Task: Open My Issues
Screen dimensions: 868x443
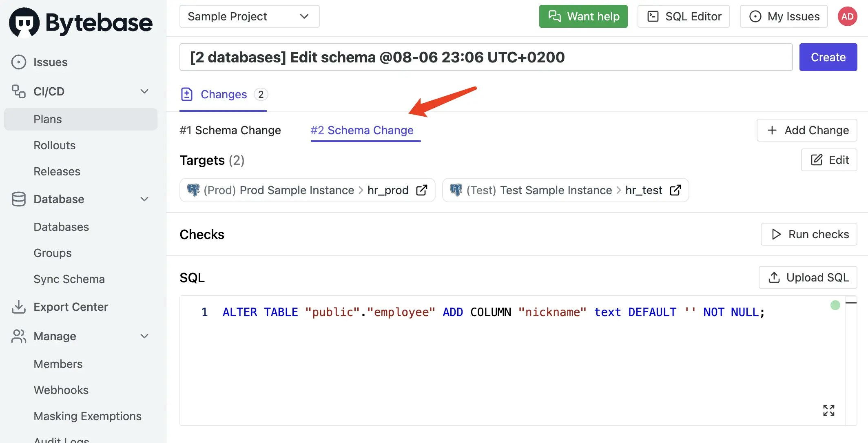Action: (x=784, y=16)
